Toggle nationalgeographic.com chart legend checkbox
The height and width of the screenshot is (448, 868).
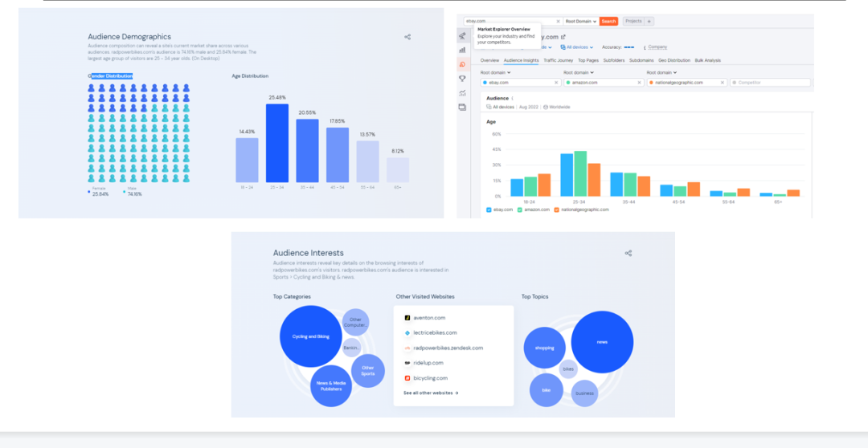click(556, 210)
